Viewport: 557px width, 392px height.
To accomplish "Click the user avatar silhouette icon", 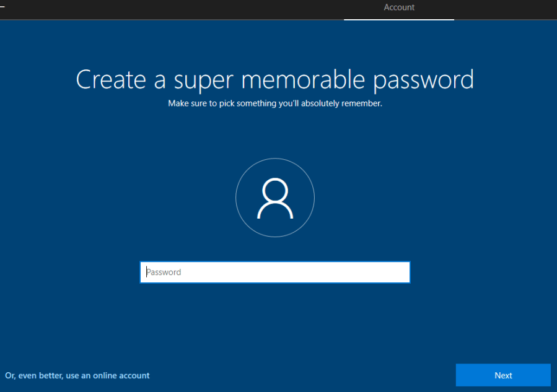I will pos(275,198).
